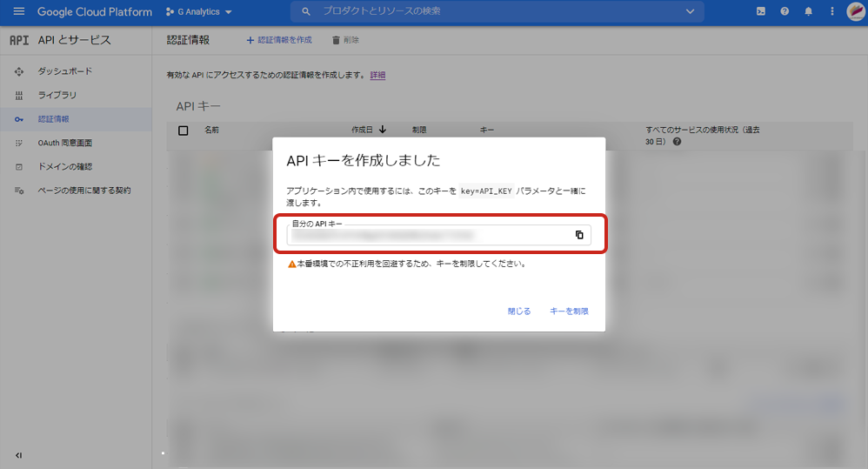This screenshot has width=868, height=469.
Task: Click 閉じる to dismiss the dialog
Action: [x=519, y=311]
